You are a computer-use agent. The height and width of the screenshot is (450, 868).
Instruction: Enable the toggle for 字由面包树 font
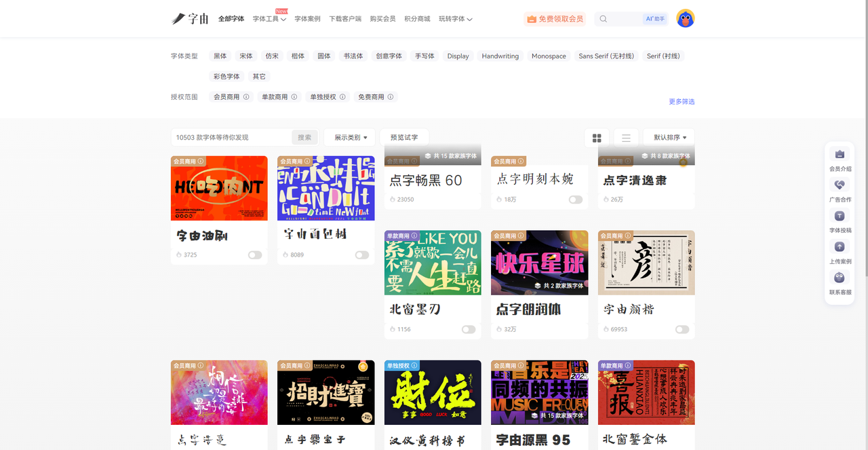[362, 255]
